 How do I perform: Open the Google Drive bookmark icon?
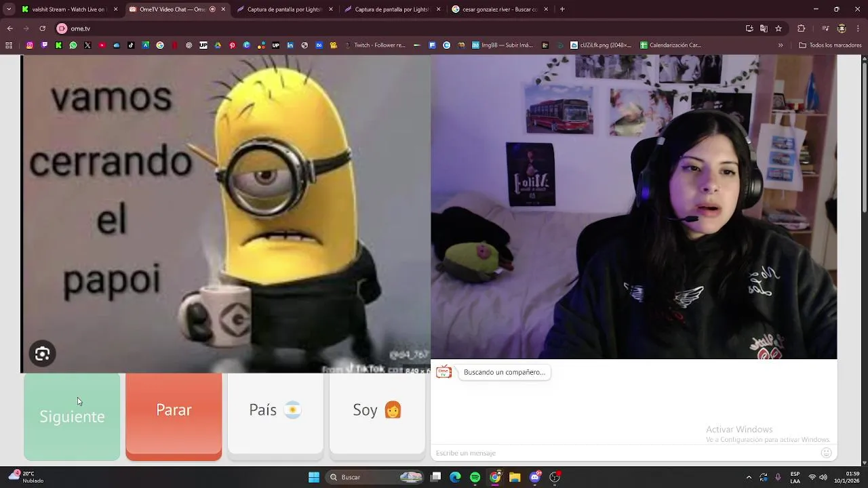(218, 45)
